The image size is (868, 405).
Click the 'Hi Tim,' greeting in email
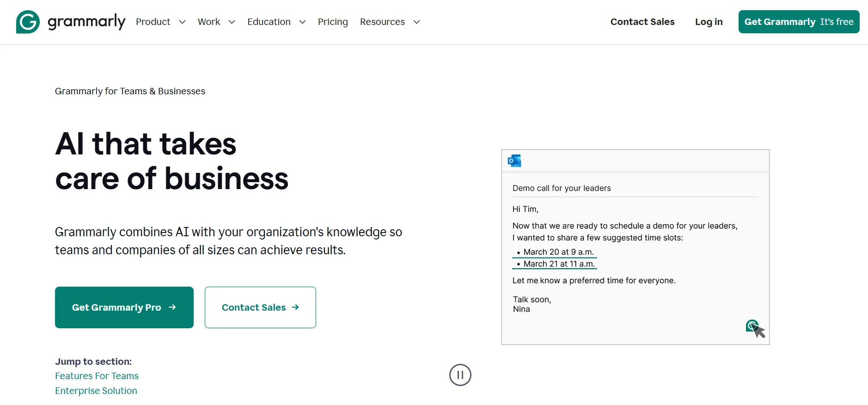(526, 209)
